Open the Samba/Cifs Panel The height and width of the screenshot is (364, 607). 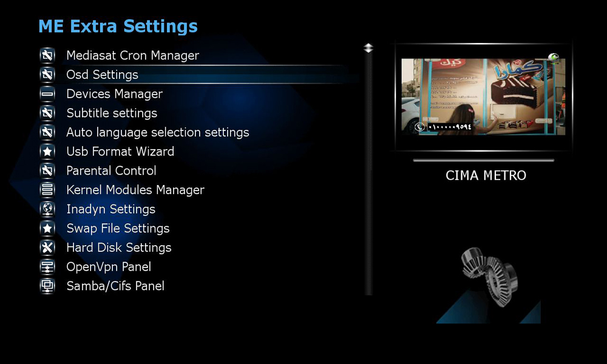(115, 286)
